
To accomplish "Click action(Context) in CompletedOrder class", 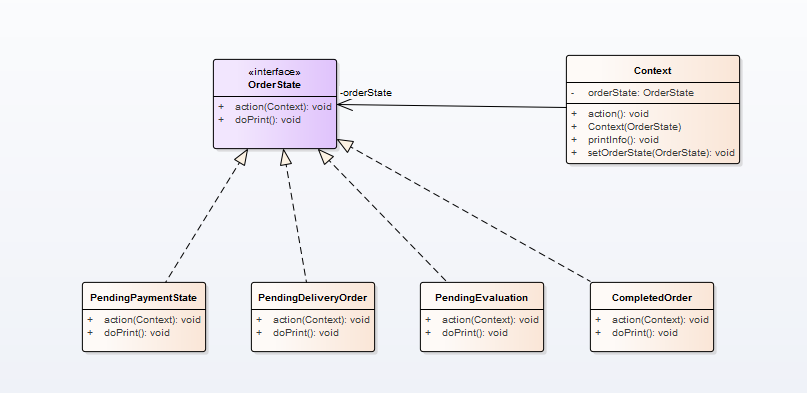I will pos(660,320).
